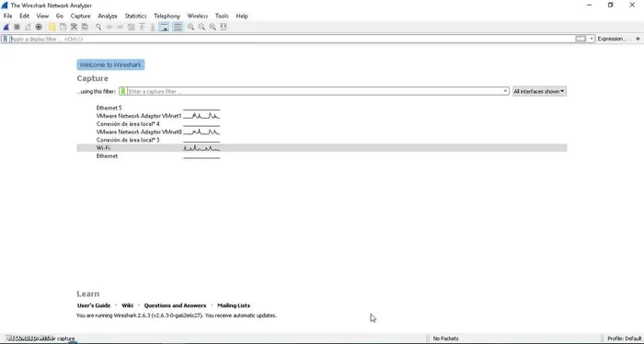Viewport: 644px width, 344px height.
Task: Open the capture filter history dropdown
Action: coord(506,91)
